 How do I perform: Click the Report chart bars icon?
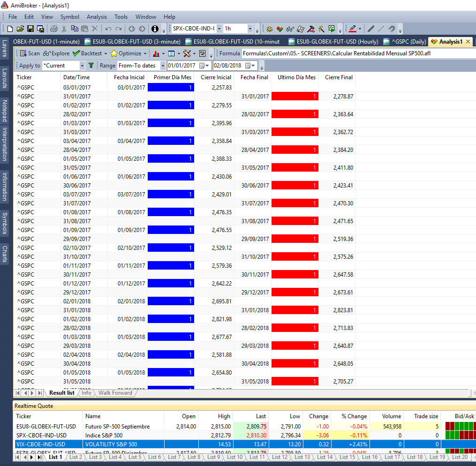(156, 54)
